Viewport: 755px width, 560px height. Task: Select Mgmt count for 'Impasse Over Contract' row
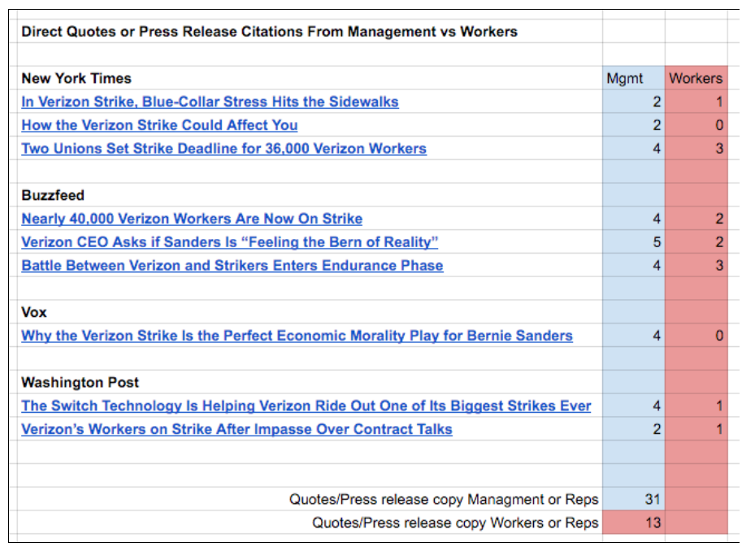[634, 429]
